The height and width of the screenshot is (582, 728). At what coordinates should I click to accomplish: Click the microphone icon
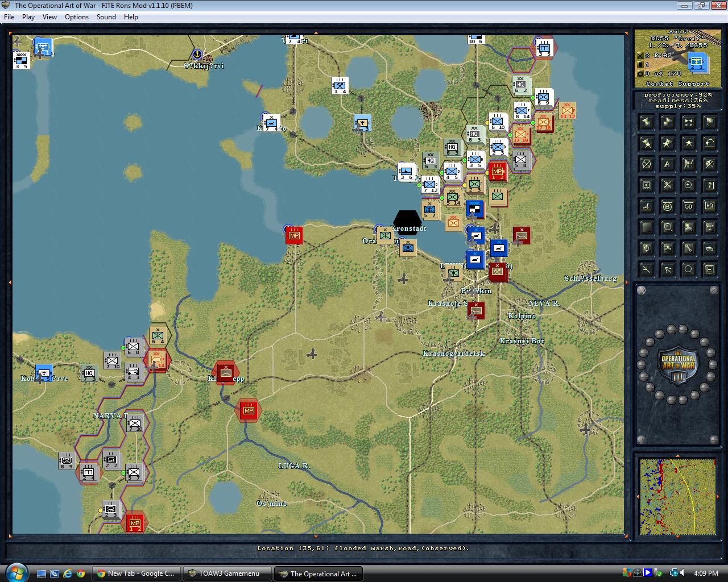[x=647, y=248]
